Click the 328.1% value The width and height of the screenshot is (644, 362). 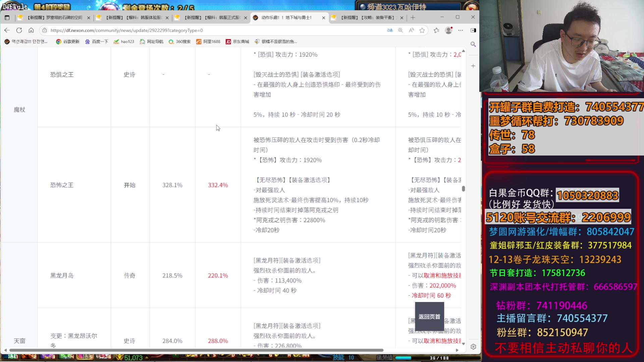pyautogui.click(x=172, y=185)
